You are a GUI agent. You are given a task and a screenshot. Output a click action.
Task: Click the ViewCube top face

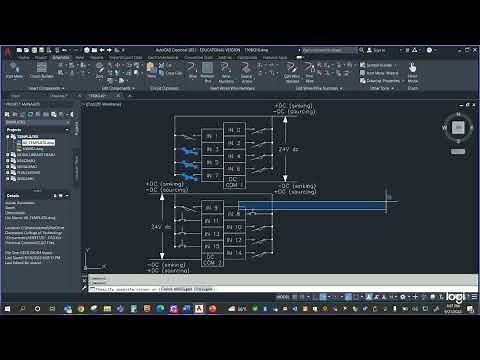(x=458, y=127)
